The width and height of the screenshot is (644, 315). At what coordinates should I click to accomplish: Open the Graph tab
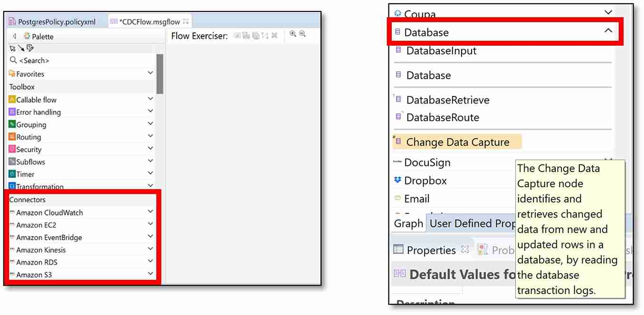[408, 223]
